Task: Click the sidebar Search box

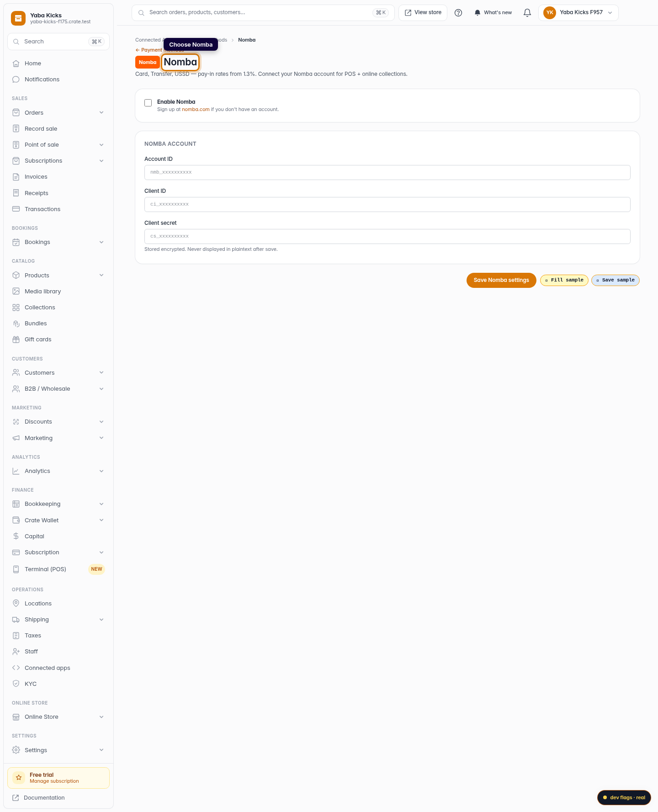Action: pos(58,42)
